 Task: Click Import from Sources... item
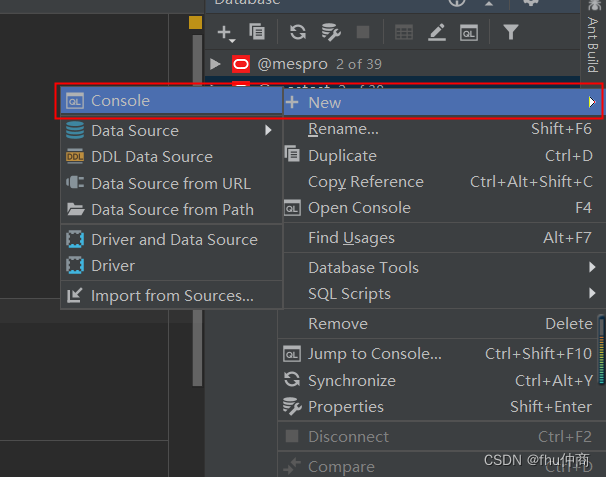click(172, 296)
